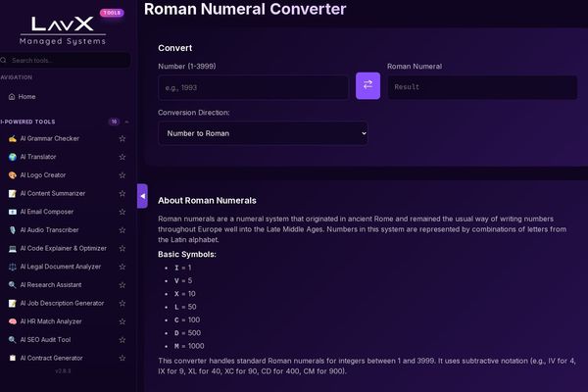Add AI Job Description Generator to favorites
The height and width of the screenshot is (392, 588).
pyautogui.click(x=122, y=303)
